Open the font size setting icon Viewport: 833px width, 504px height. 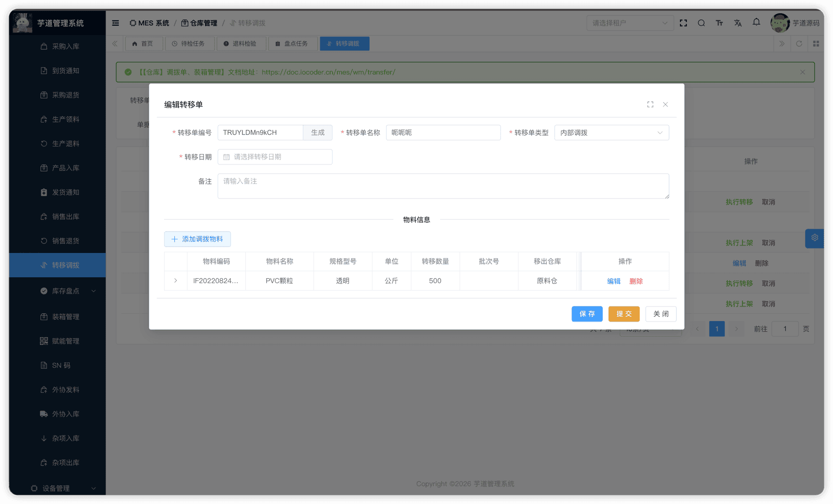(719, 23)
